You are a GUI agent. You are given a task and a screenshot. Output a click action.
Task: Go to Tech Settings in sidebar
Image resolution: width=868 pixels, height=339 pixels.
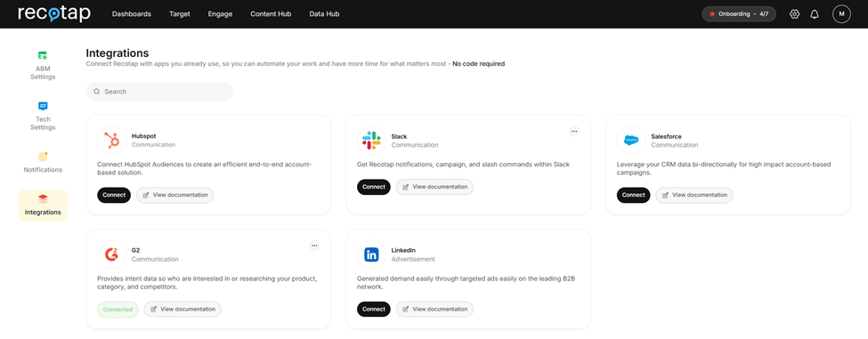click(x=43, y=116)
